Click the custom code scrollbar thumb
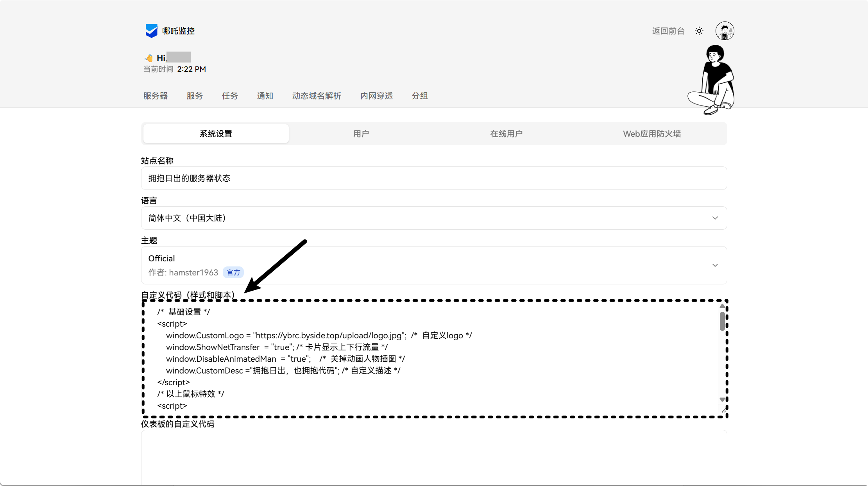Image resolution: width=868 pixels, height=486 pixels. [x=722, y=321]
